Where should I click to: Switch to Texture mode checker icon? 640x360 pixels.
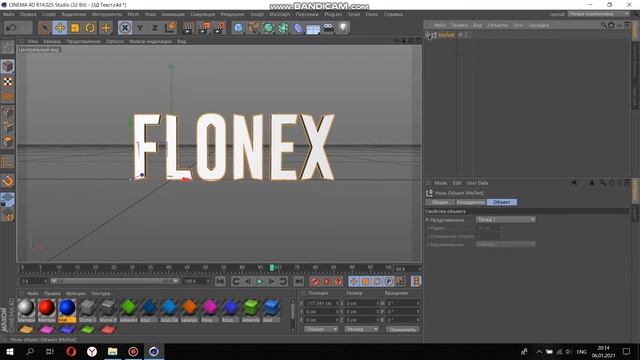(7, 82)
